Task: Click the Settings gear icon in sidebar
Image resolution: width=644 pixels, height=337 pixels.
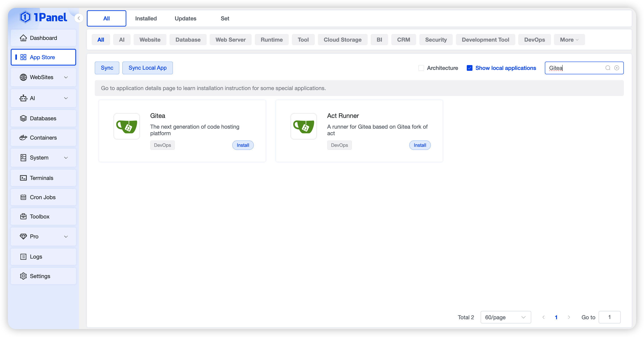Action: pos(23,276)
